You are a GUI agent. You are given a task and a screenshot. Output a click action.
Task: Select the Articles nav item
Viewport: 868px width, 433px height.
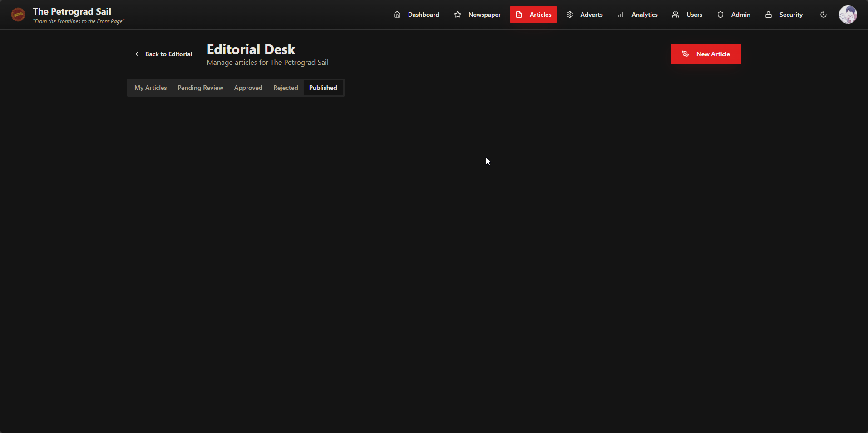pos(533,15)
